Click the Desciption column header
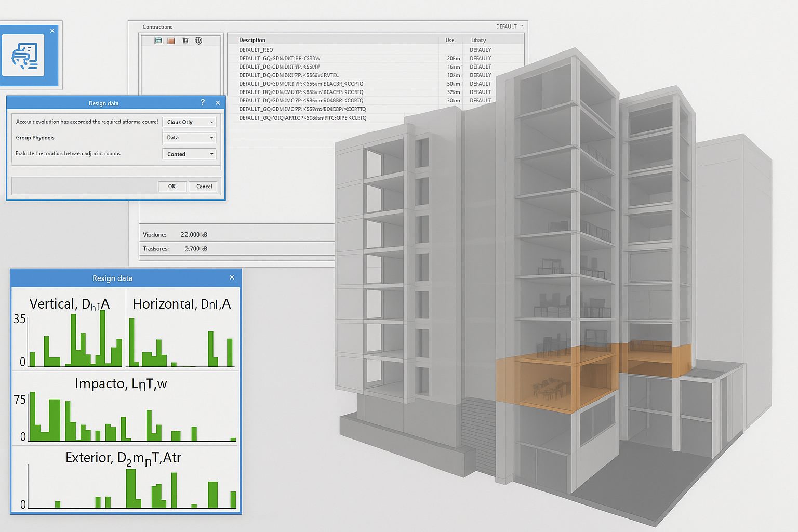Screen dimensions: 798x532 pyautogui.click(x=252, y=40)
